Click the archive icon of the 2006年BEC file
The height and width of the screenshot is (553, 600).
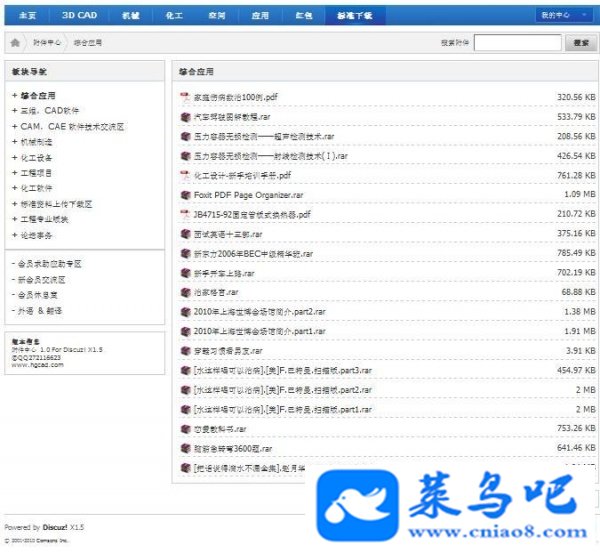click(185, 253)
